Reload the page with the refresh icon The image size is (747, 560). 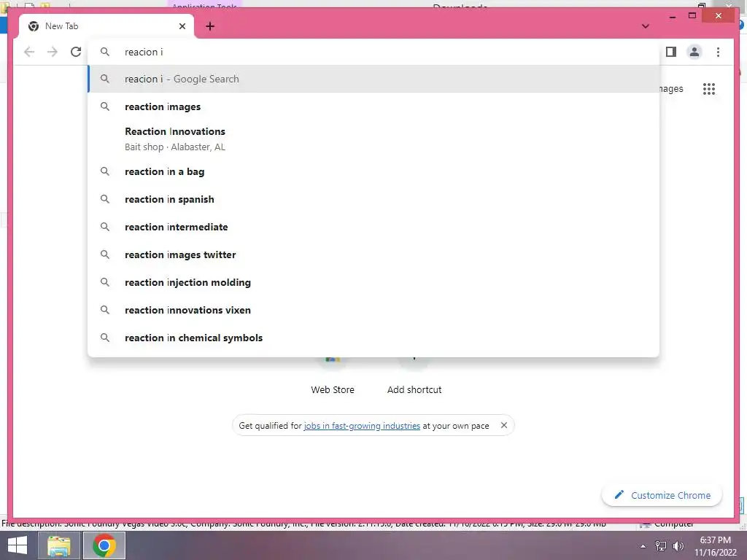coord(76,52)
